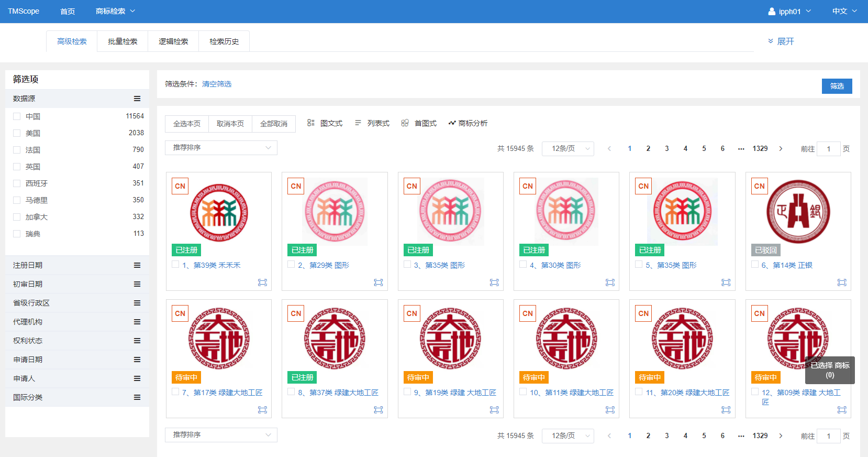Open bottom 推荐排序 sort dropdown
This screenshot has width=868, height=457.
pyautogui.click(x=221, y=435)
